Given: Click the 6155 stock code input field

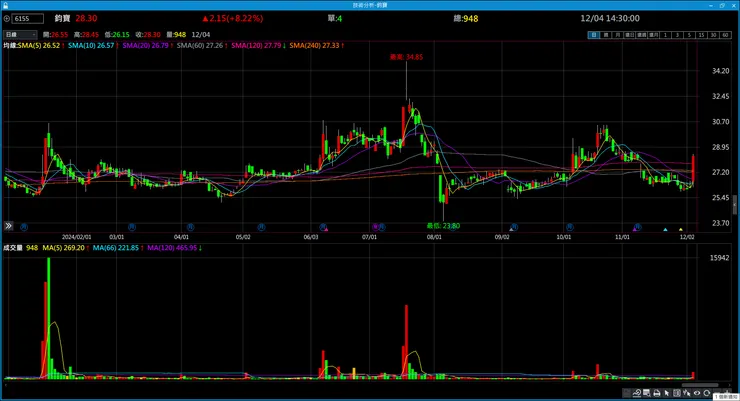Looking at the screenshot, I should pyautogui.click(x=28, y=18).
